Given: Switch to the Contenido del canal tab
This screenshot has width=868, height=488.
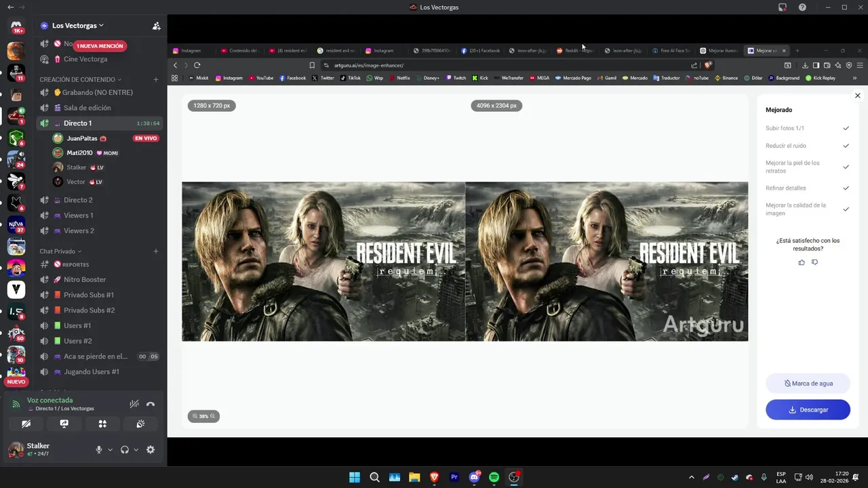Looking at the screenshot, I should pyautogui.click(x=239, y=50).
